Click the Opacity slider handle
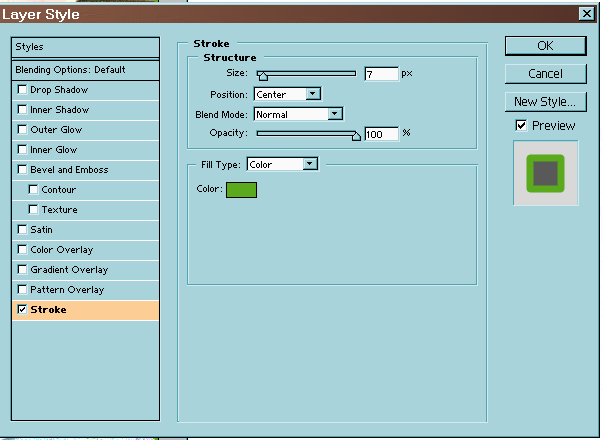 click(355, 135)
